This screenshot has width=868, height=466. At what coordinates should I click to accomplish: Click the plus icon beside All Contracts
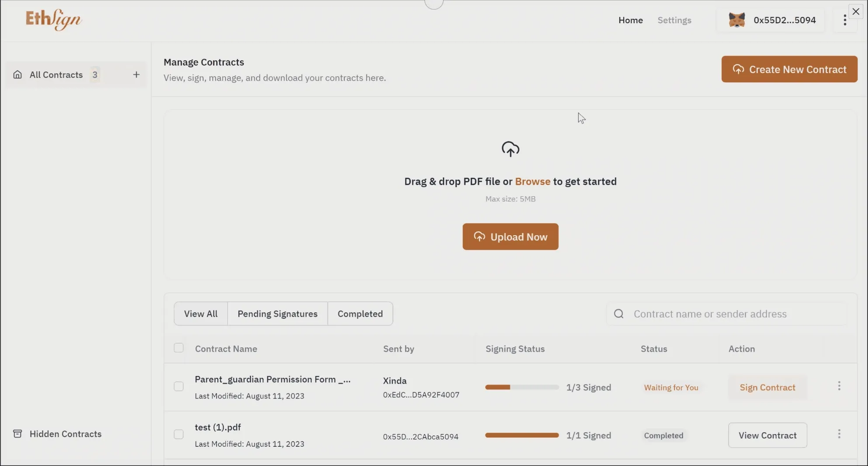click(136, 75)
